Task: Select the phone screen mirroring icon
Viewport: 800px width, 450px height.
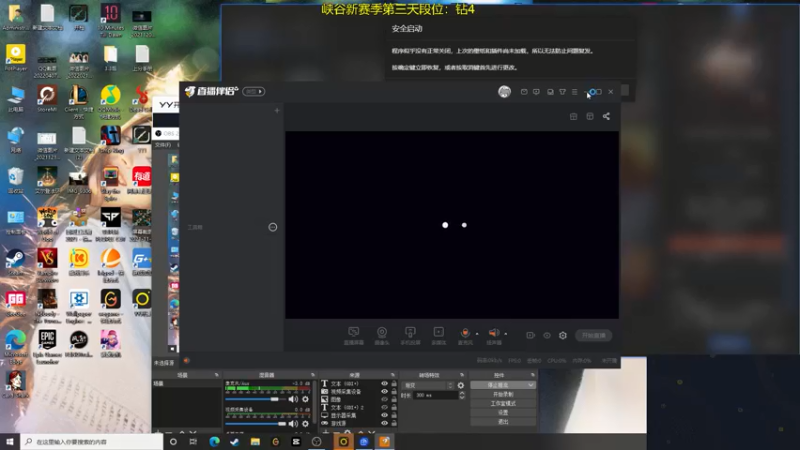Action: (410, 332)
